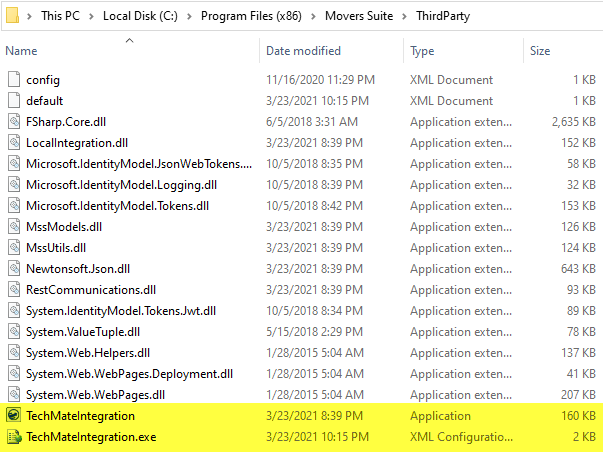Select System.Web.Helpers.dll in the list

coord(88,353)
